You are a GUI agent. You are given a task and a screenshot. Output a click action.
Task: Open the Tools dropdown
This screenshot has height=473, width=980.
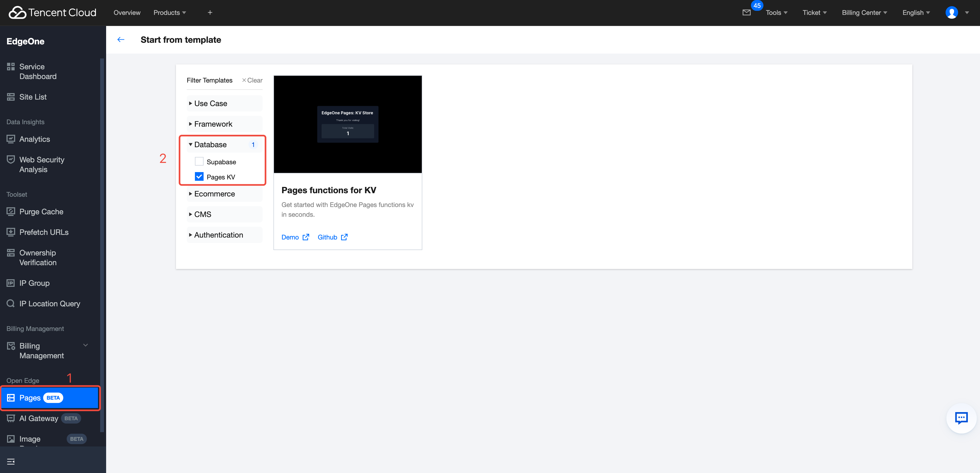coord(776,12)
